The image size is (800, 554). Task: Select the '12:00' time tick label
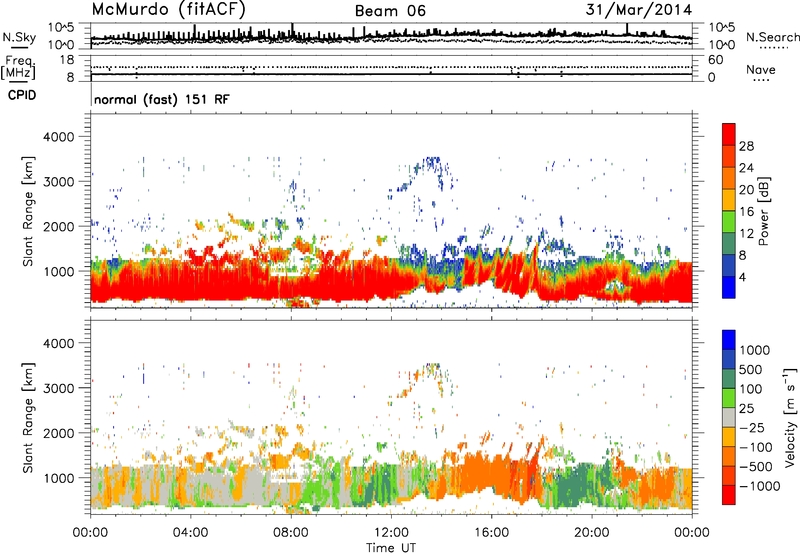coord(391,533)
